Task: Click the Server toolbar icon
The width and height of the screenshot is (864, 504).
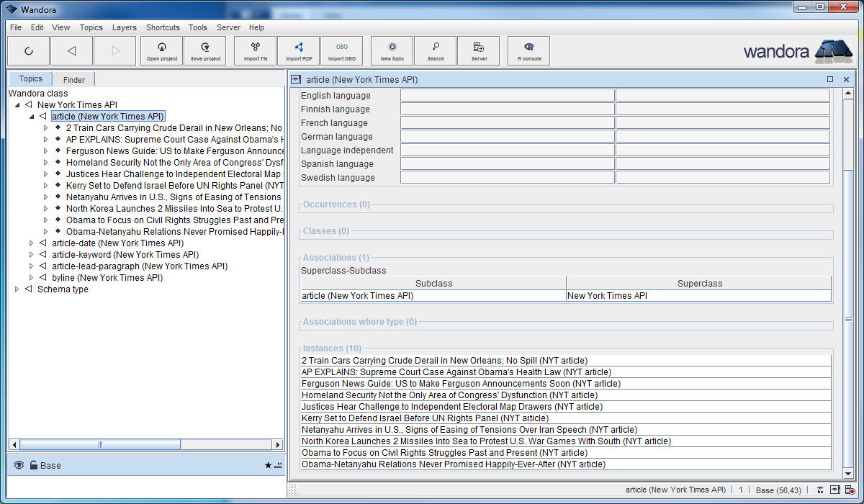Action: (478, 50)
